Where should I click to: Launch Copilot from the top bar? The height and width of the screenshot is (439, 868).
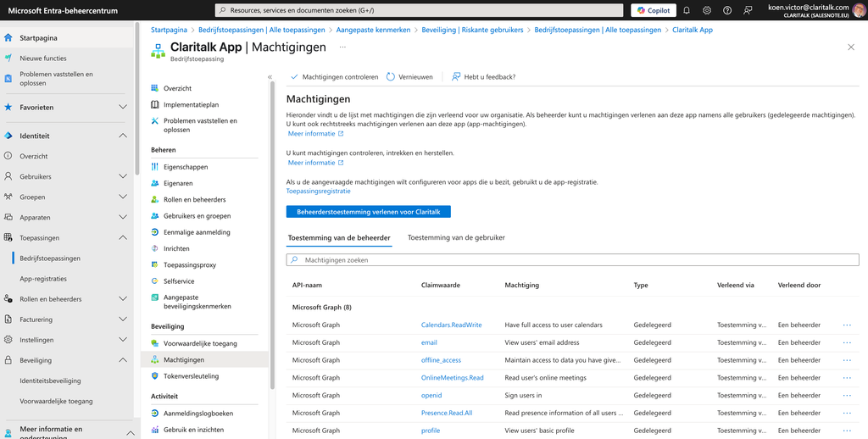click(654, 10)
